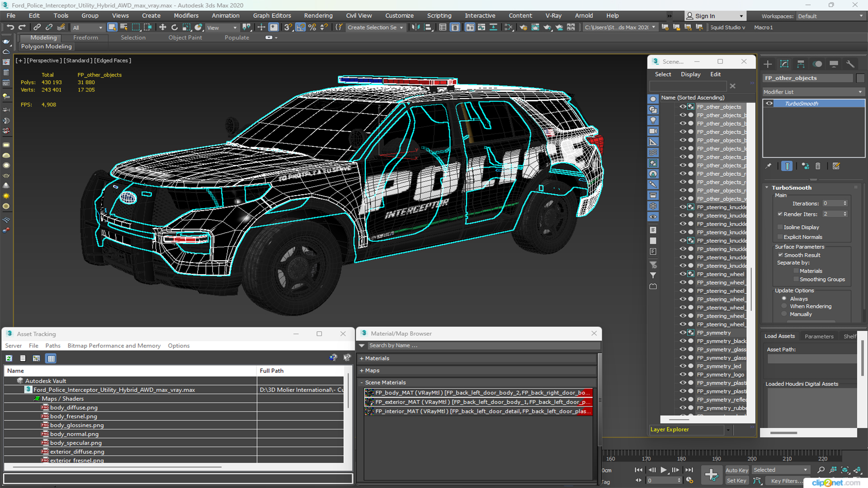Click Set Keys large plus-key button
Screen dimensions: 868x488
pyautogui.click(x=711, y=475)
